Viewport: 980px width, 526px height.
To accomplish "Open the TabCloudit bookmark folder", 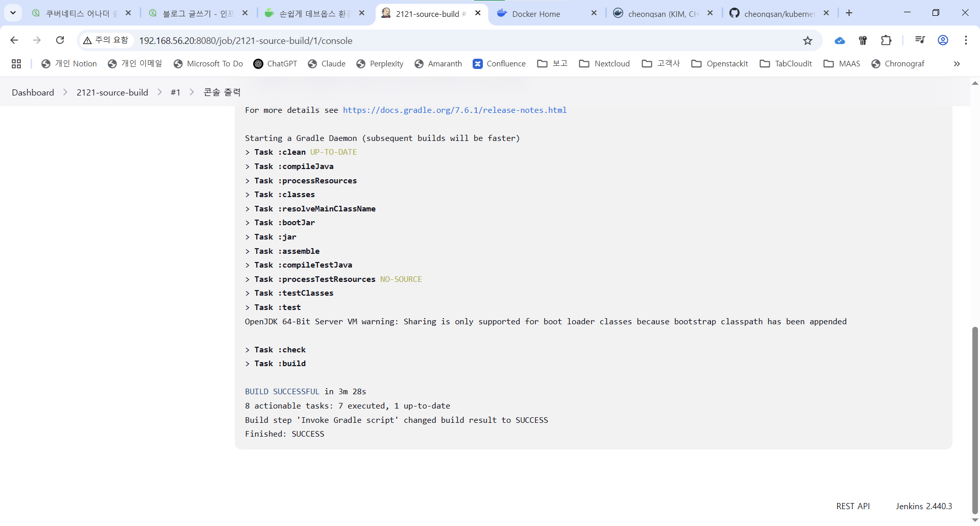I will coord(786,64).
